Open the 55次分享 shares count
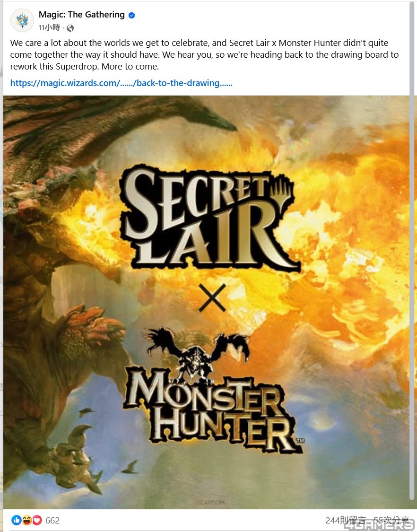Viewport: 417px width, 532px height. [391, 520]
